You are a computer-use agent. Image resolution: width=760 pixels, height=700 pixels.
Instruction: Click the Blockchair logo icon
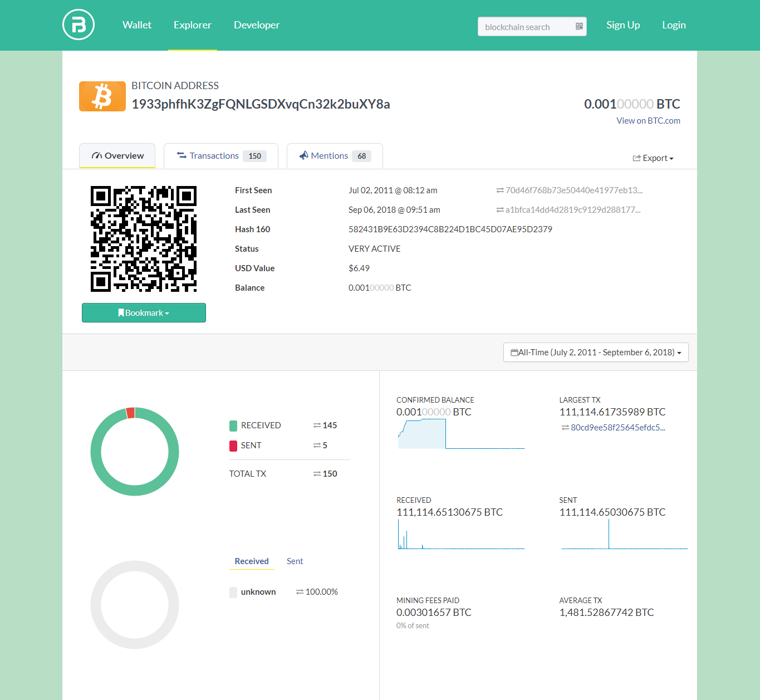click(x=79, y=25)
